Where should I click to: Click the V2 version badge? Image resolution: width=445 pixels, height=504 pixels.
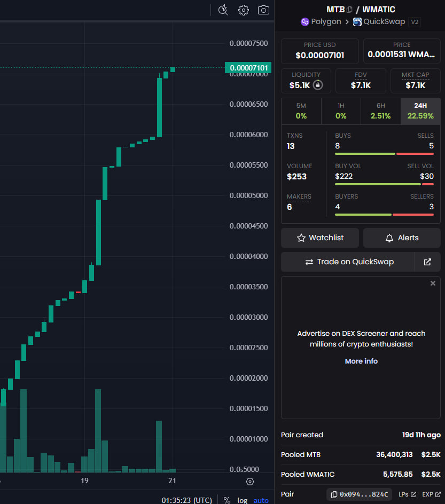click(x=415, y=22)
